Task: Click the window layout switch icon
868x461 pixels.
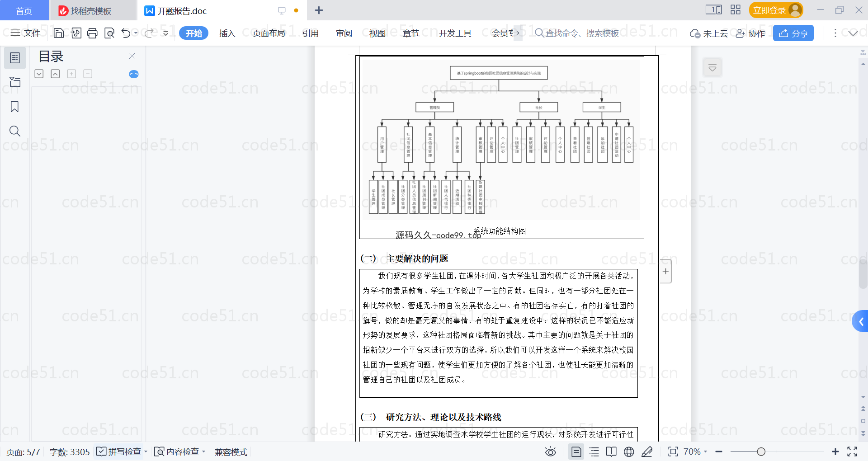Action: pos(714,9)
